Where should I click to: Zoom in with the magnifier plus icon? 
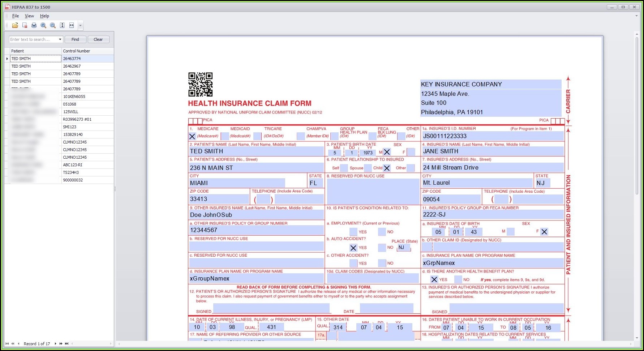tap(43, 25)
